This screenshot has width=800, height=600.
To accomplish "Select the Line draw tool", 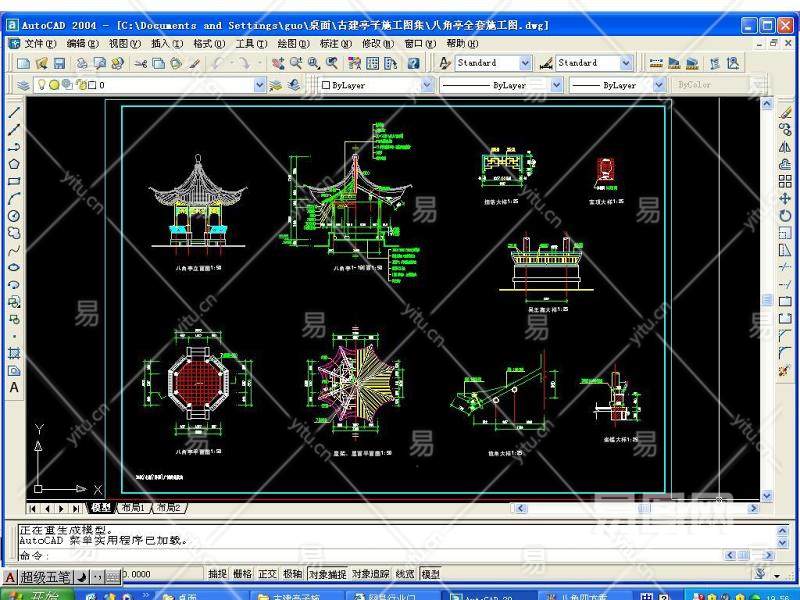I will point(14,113).
